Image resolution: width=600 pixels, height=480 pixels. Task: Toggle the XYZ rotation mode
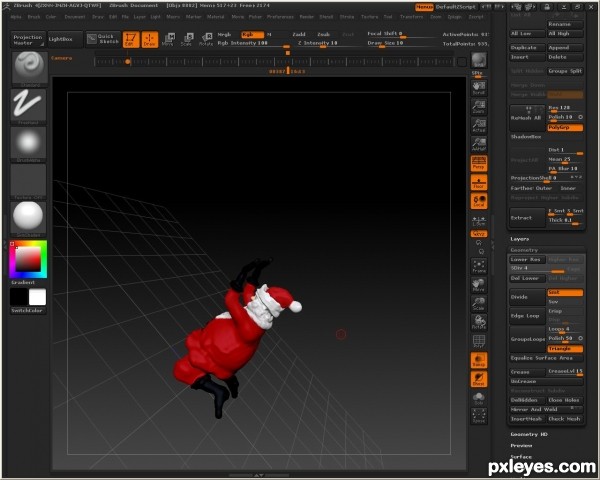(479, 233)
